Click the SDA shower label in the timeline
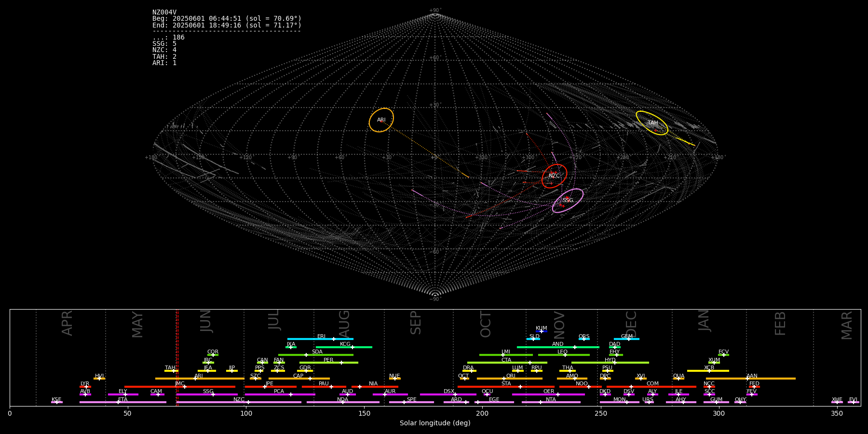Image resolution: width=868 pixels, height=434 pixels. [x=317, y=352]
